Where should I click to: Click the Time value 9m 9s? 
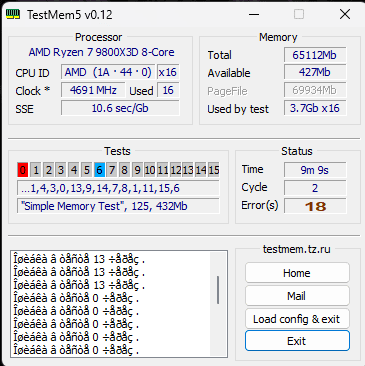[x=315, y=170]
